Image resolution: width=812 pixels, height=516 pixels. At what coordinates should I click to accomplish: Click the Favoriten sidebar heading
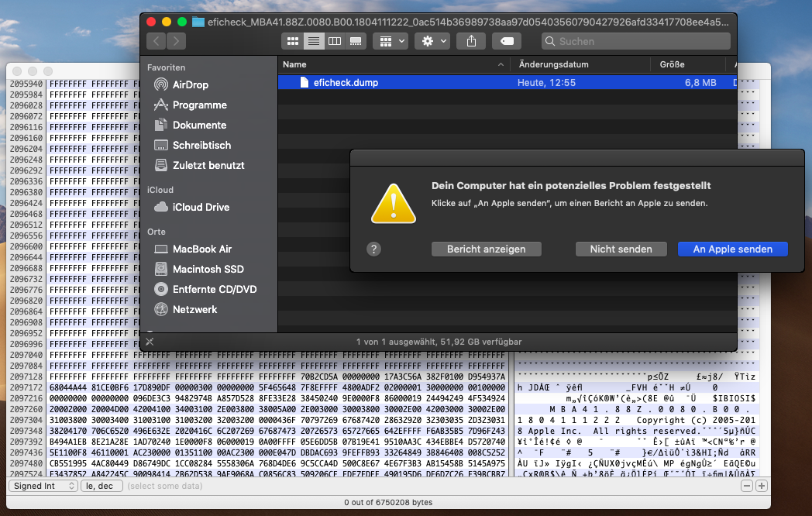coord(167,67)
